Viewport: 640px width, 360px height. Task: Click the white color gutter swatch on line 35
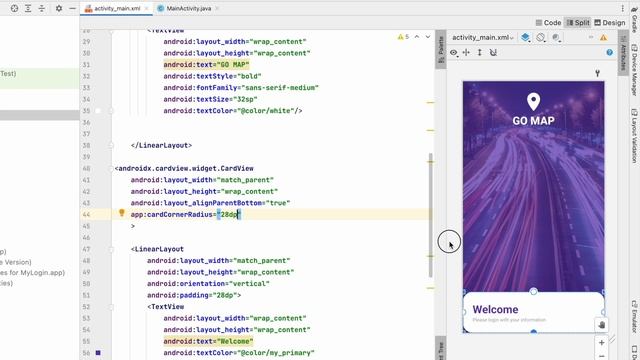98,111
